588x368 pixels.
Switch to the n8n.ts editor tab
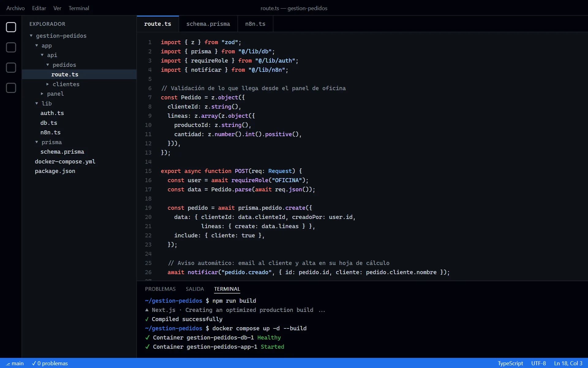[255, 24]
